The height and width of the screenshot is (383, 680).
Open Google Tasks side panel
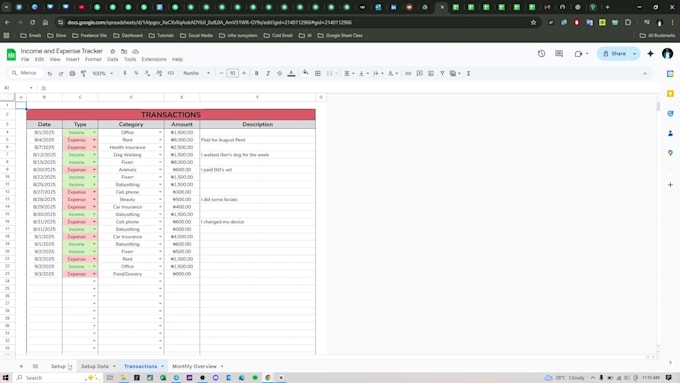pos(670,113)
